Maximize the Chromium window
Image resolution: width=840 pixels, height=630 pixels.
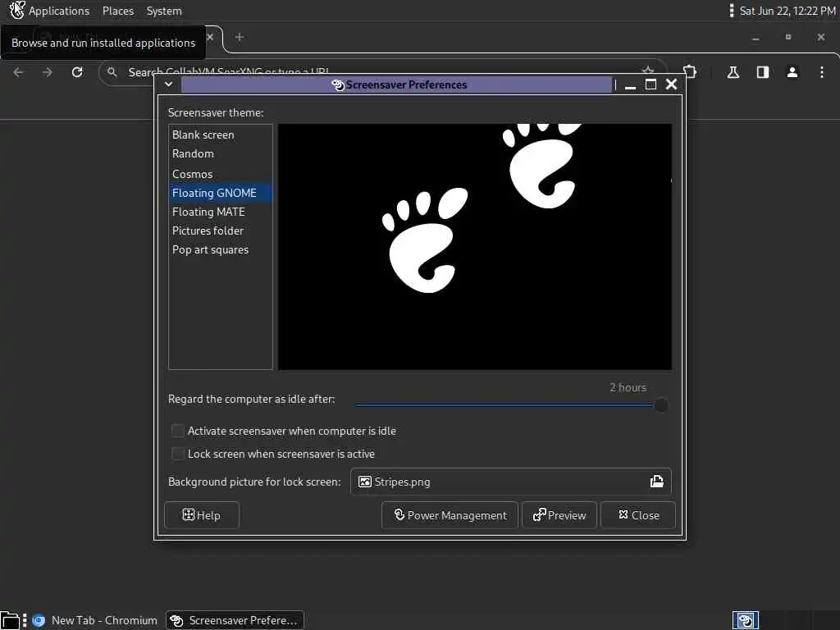788,37
